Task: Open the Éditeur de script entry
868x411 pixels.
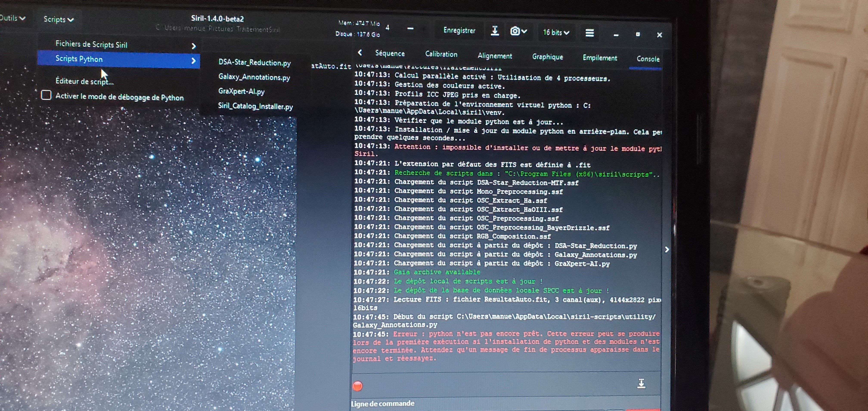Action: click(84, 81)
